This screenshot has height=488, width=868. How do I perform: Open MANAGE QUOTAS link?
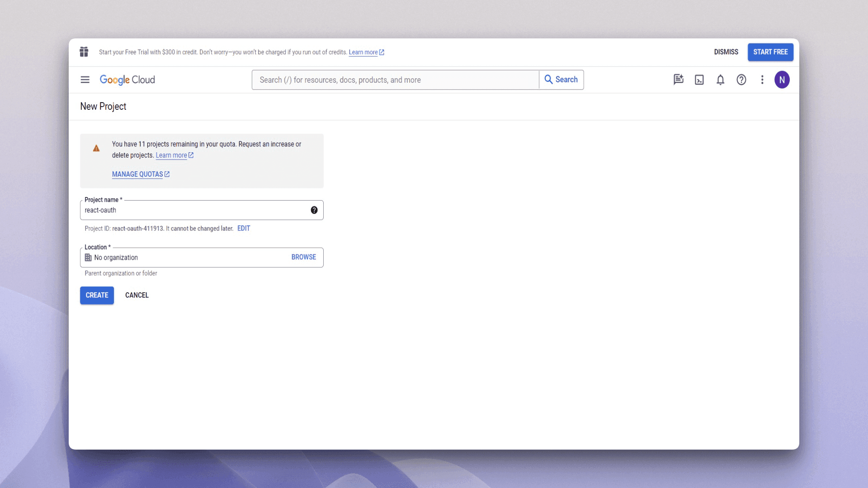tap(138, 174)
